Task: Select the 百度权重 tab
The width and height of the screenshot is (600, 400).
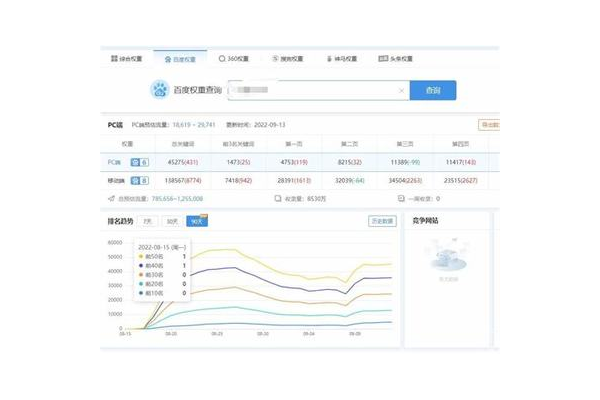Action: coord(180,59)
